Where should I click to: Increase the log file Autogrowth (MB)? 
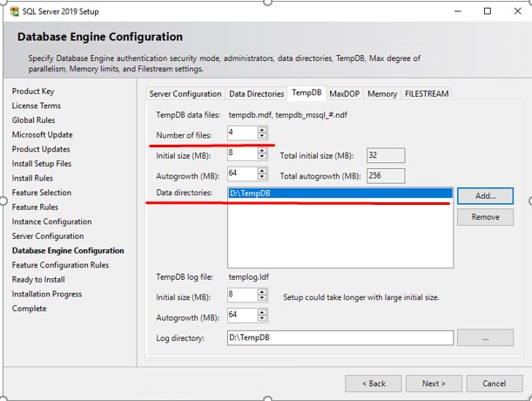coord(262,312)
